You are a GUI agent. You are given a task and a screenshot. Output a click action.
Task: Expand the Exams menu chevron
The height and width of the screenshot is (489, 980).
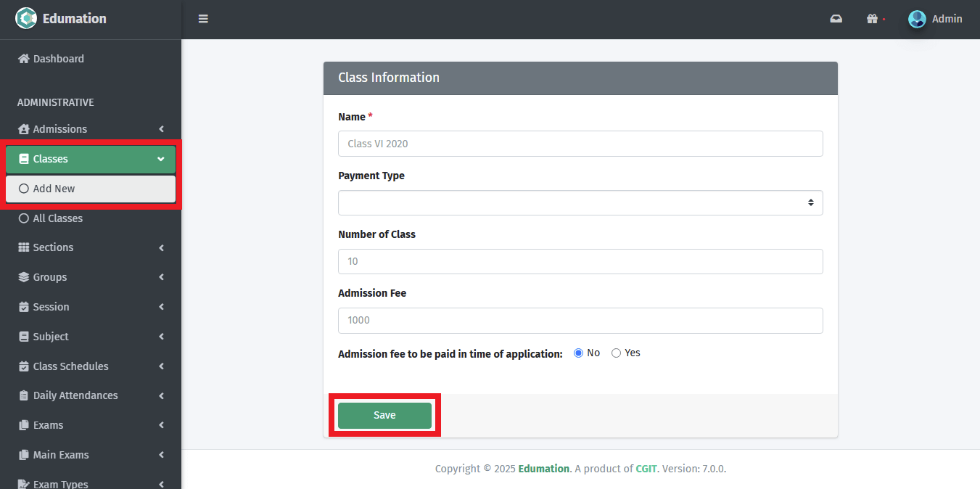pos(161,425)
